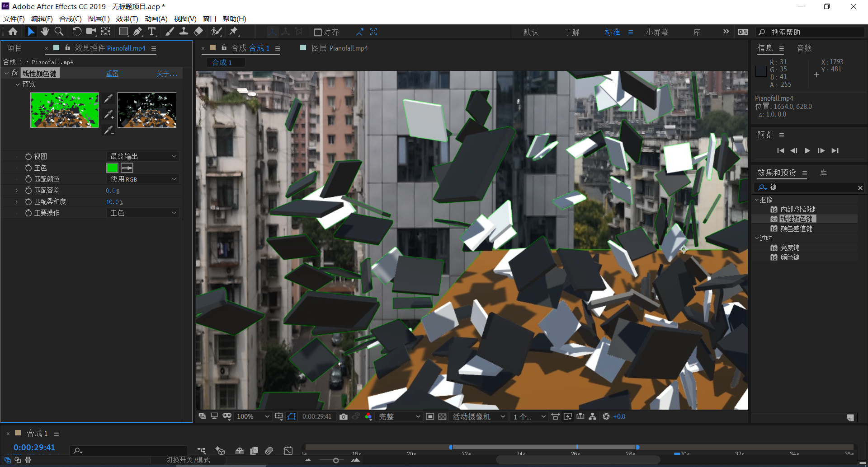Open the 匹配颜色 使用 RGB dropdown

coord(143,179)
